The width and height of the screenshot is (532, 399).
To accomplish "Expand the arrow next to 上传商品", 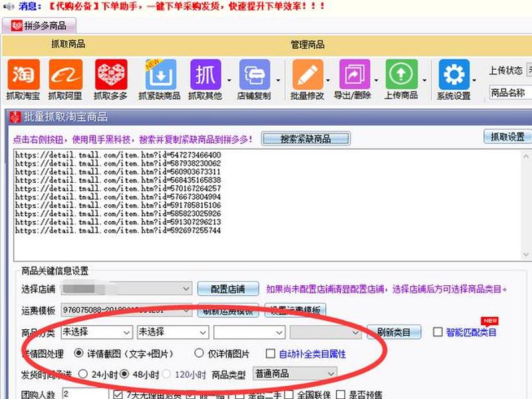I will [424, 80].
